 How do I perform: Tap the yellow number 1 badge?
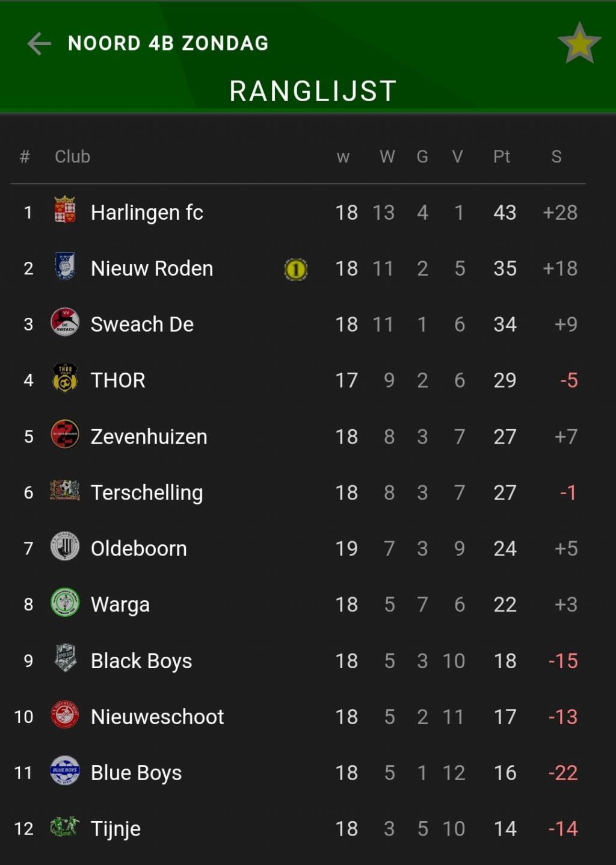click(x=295, y=269)
